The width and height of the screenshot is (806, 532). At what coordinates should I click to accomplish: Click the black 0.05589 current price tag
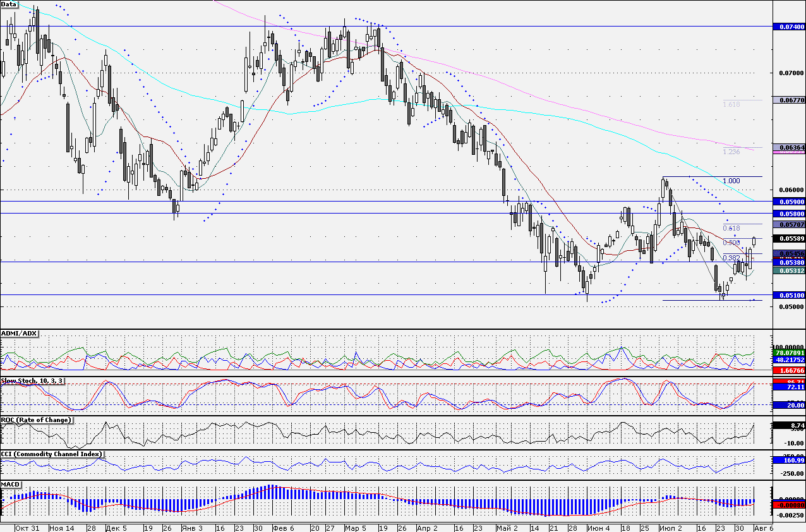[x=789, y=238]
